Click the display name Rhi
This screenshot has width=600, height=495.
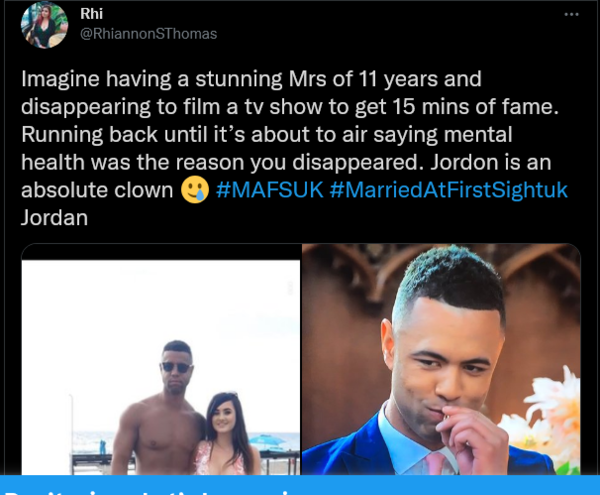[x=91, y=14]
